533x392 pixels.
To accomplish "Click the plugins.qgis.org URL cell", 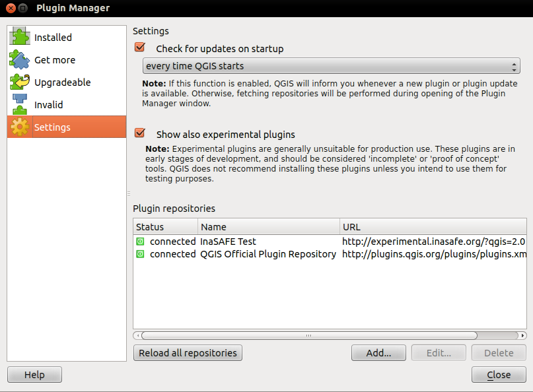I will [434, 254].
